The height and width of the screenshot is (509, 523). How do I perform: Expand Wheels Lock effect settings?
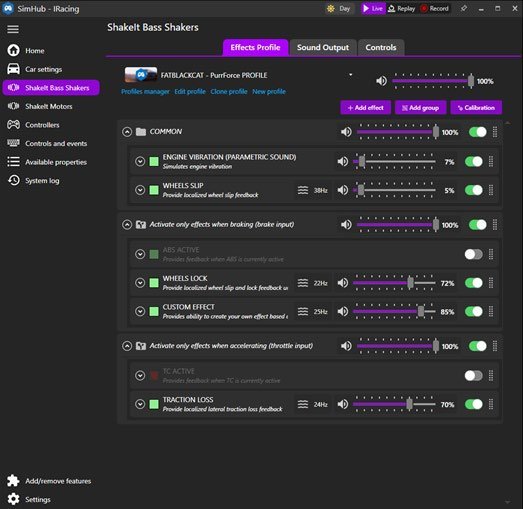point(140,283)
